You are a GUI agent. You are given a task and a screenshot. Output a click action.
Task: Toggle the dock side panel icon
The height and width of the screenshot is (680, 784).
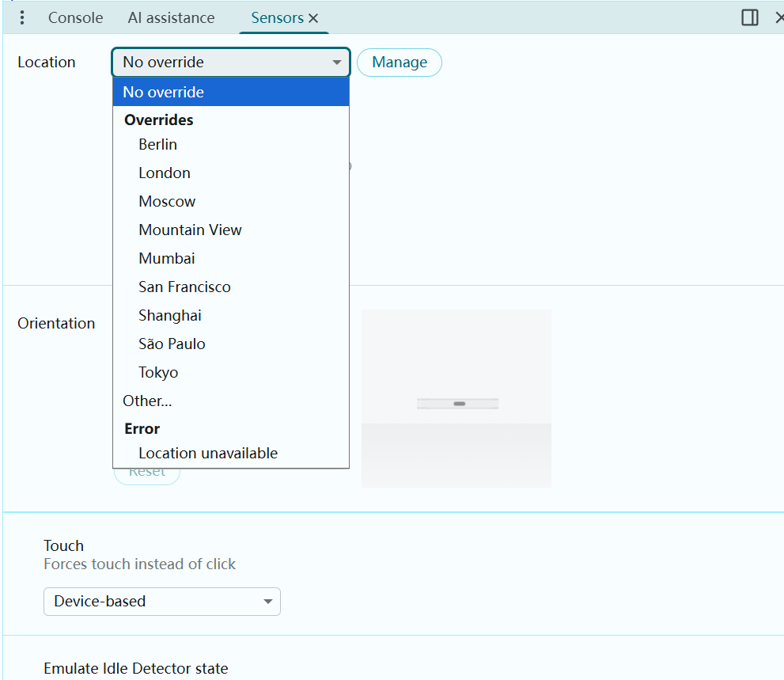[749, 17]
